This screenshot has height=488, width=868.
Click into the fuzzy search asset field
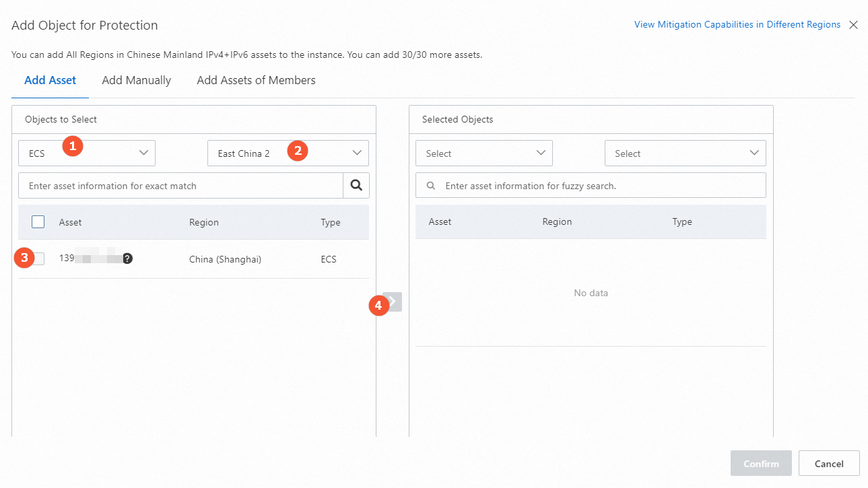[599, 186]
